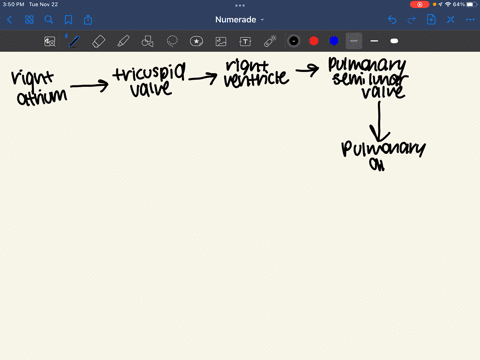Screen dimensions: 480x360
Task: Bookmark the current page
Action: coord(68,20)
